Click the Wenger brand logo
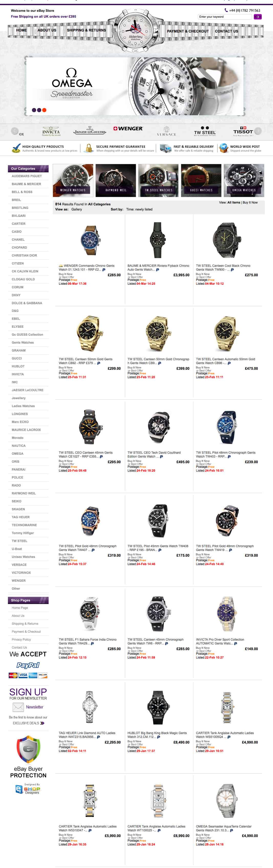The width and height of the screenshot is (273, 868). click(128, 129)
